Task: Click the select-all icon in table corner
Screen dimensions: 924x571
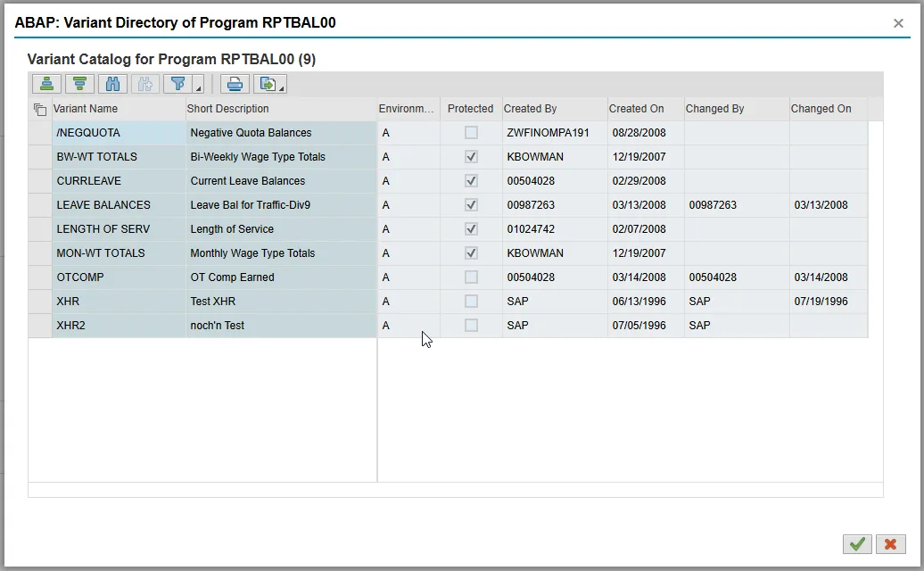Action: (39, 109)
